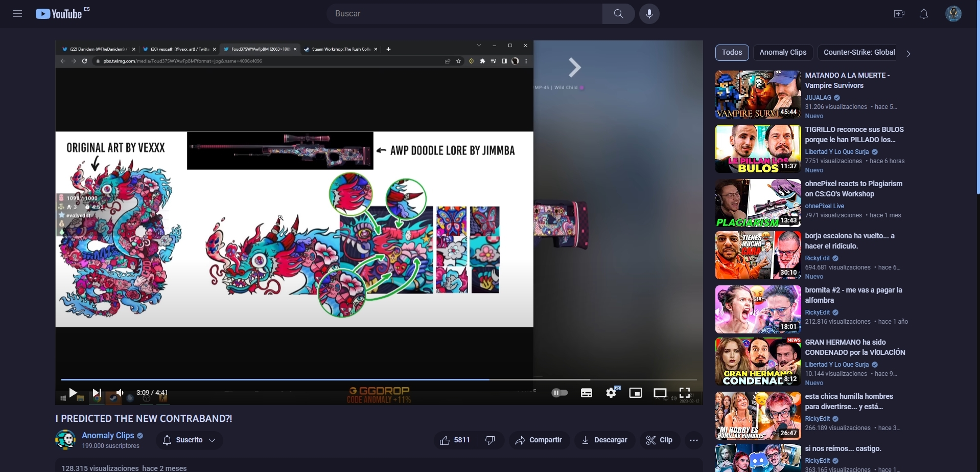The width and height of the screenshot is (980, 472).
Task: Click the Compartir share button
Action: pyautogui.click(x=539, y=440)
